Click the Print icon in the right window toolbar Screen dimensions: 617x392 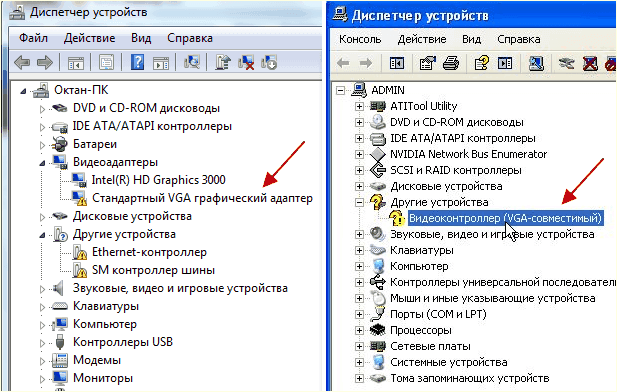coord(451,63)
